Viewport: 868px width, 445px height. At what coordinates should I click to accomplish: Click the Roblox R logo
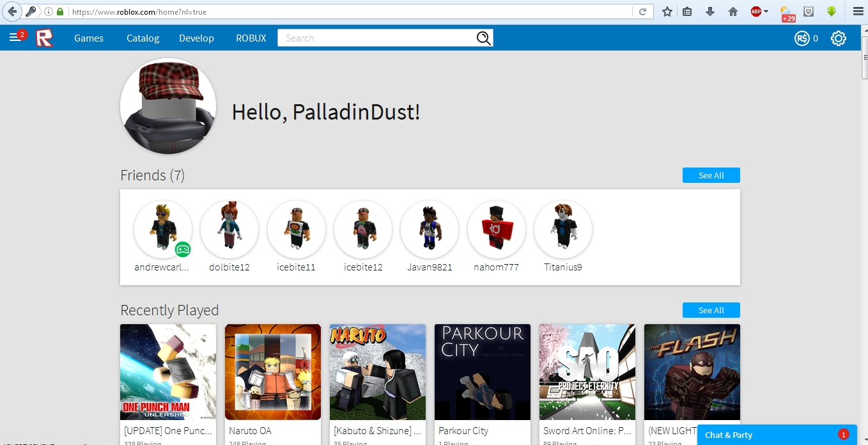[x=44, y=38]
